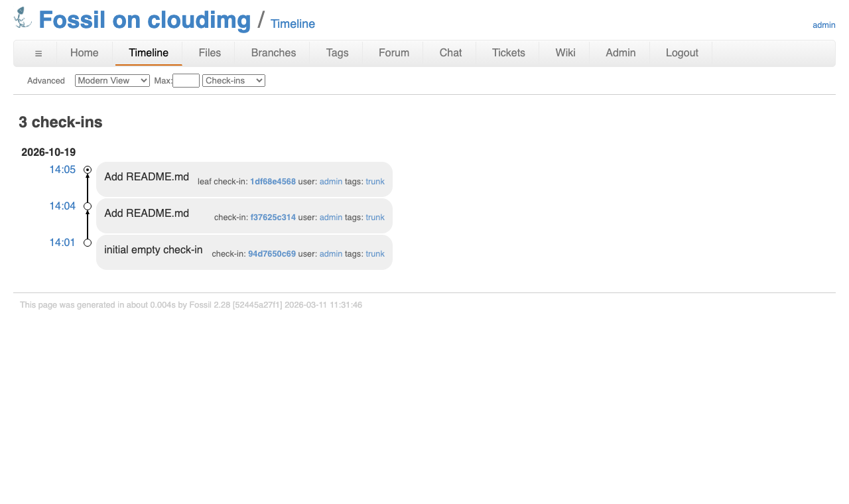The height and width of the screenshot is (504, 849).
Task: Open the Forum page
Action: (394, 53)
